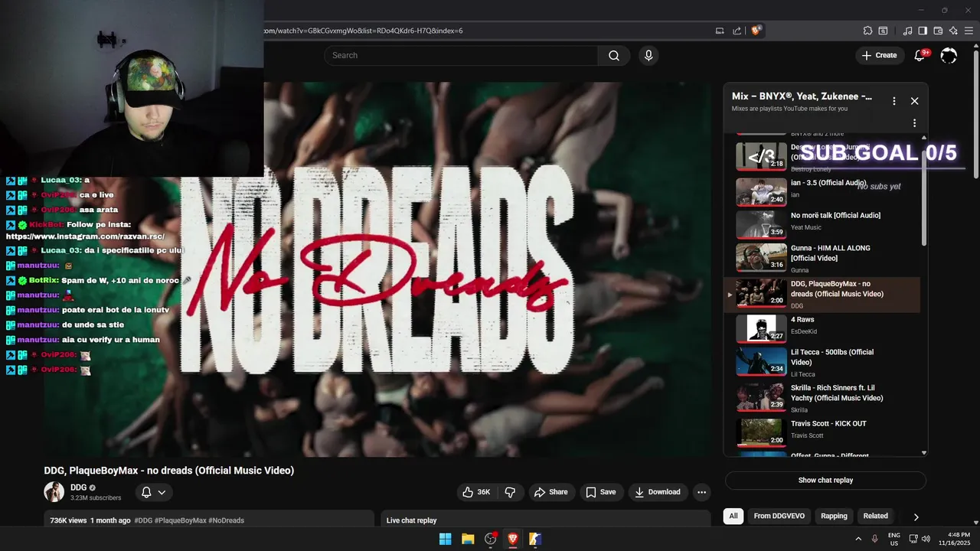Screen dimensions: 980x551
Task: Dislike the video with thumbs down
Action: [x=510, y=492]
